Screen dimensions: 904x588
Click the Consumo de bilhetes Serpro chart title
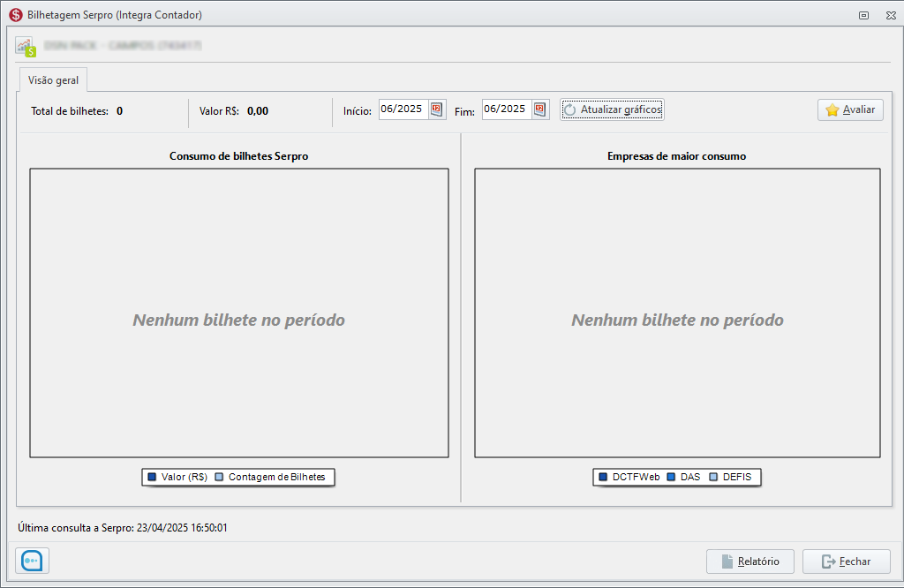[238, 156]
